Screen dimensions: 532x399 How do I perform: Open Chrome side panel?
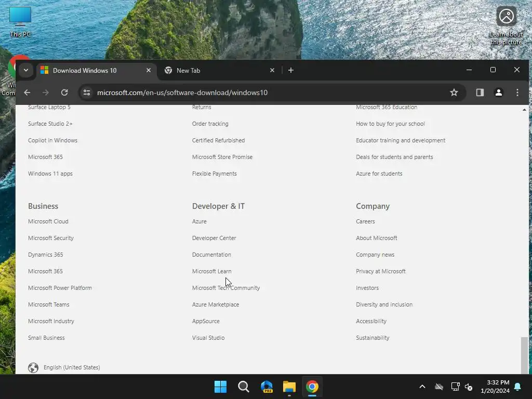(480, 92)
